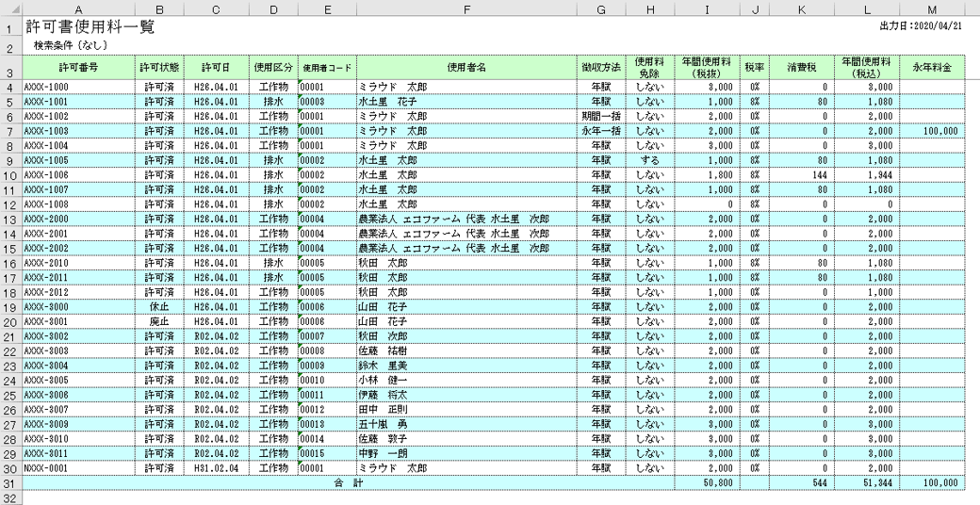Click the 消費税 header cell
Viewport: 980px width, 505px height.
[x=802, y=68]
